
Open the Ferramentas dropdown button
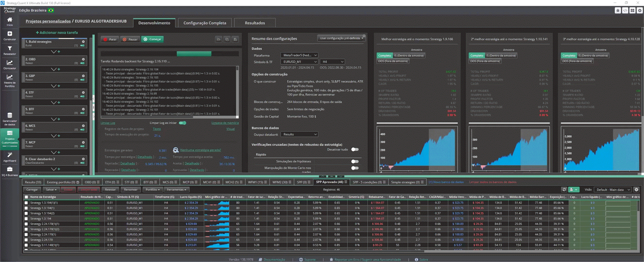tap(176, 189)
